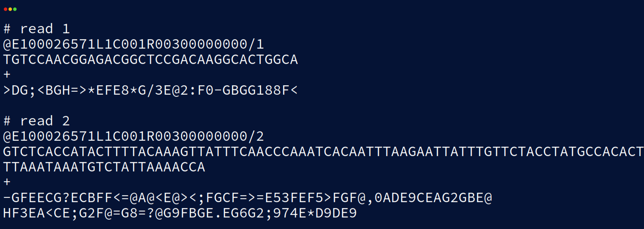Click the sequence line starting TGTCCAACGGAG
The height and width of the screenshot is (229, 644).
tap(150, 60)
